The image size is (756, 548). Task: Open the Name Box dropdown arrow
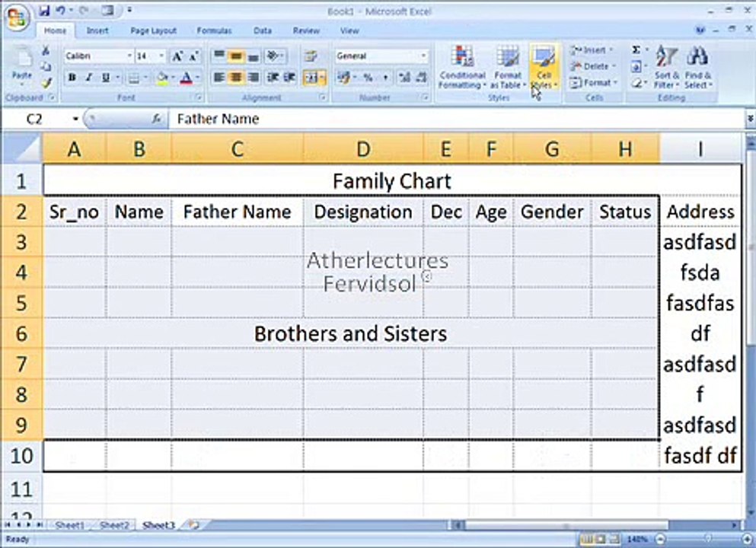click(x=75, y=119)
